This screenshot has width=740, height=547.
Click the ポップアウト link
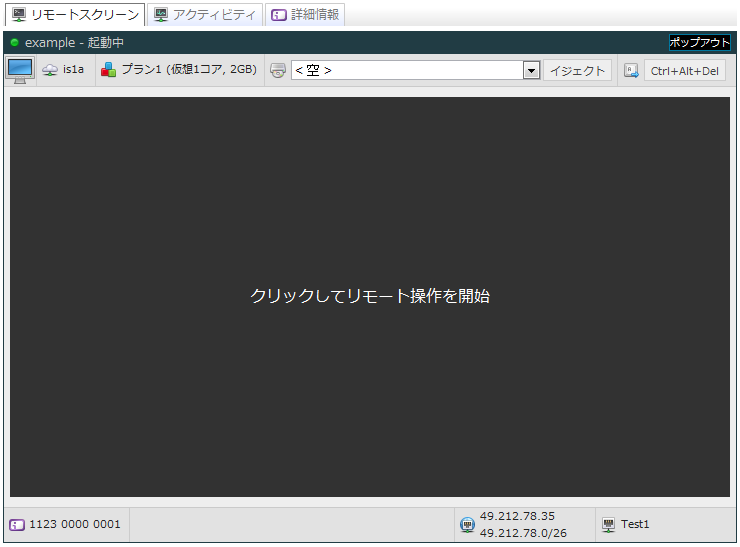[699, 43]
